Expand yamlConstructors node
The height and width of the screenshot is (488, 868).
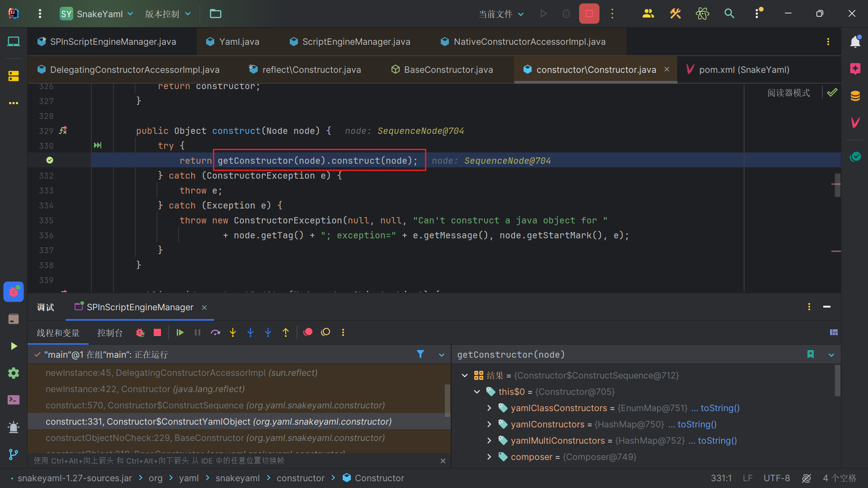click(x=489, y=424)
